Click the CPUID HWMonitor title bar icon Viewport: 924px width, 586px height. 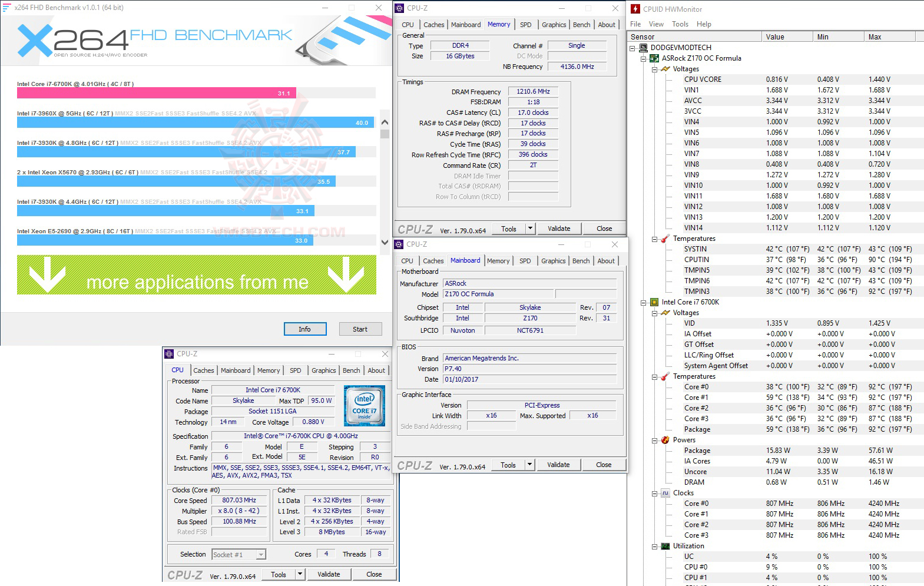coord(635,9)
